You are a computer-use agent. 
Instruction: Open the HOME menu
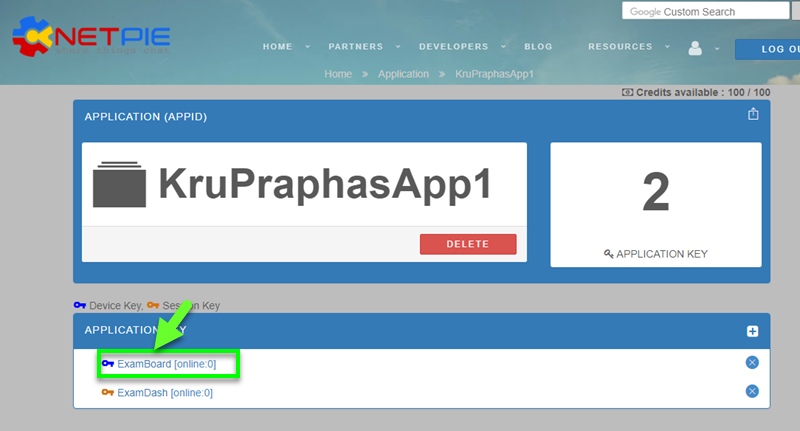(x=278, y=46)
